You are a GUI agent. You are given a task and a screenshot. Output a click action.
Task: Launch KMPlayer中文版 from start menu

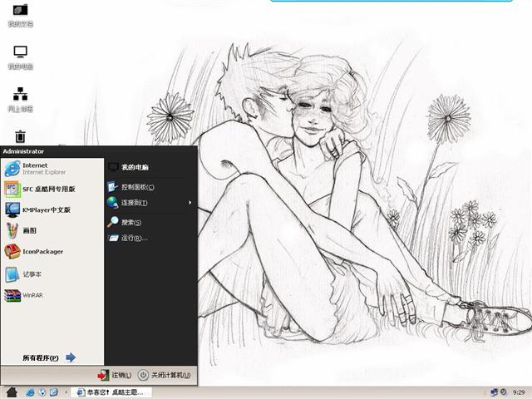(x=52, y=210)
